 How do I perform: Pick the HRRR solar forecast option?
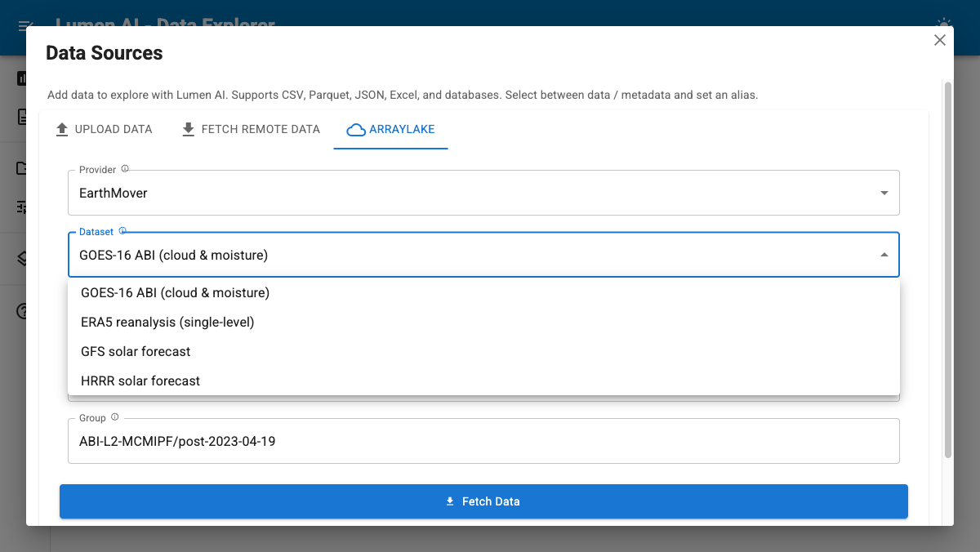click(483, 381)
